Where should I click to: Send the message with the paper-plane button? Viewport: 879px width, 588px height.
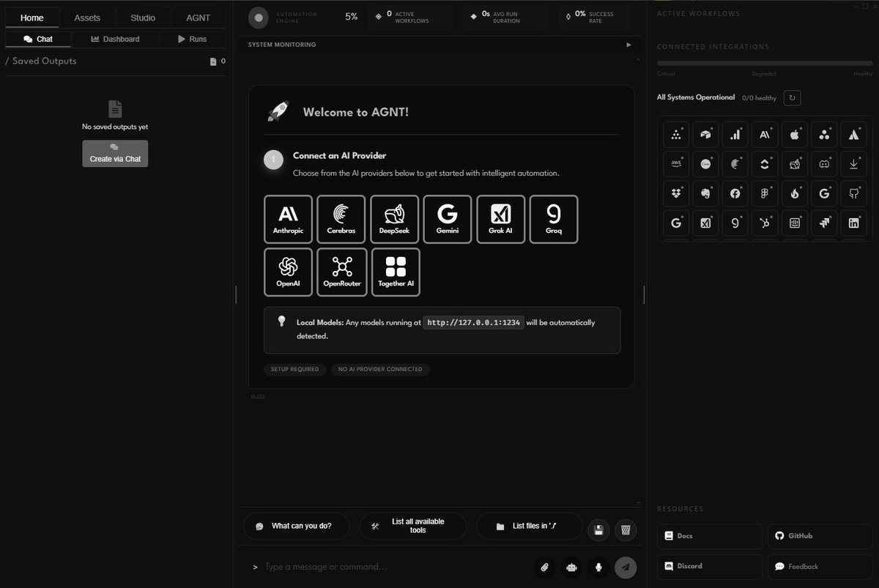point(626,567)
